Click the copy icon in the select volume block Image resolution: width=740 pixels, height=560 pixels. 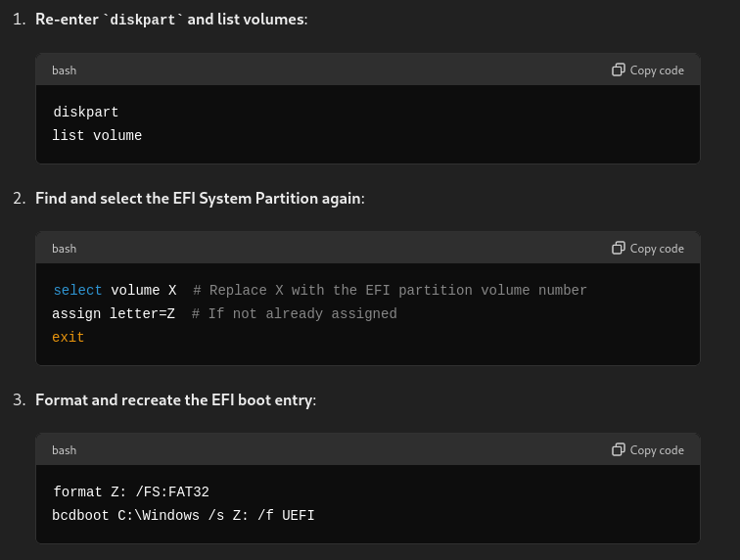pyautogui.click(x=619, y=248)
